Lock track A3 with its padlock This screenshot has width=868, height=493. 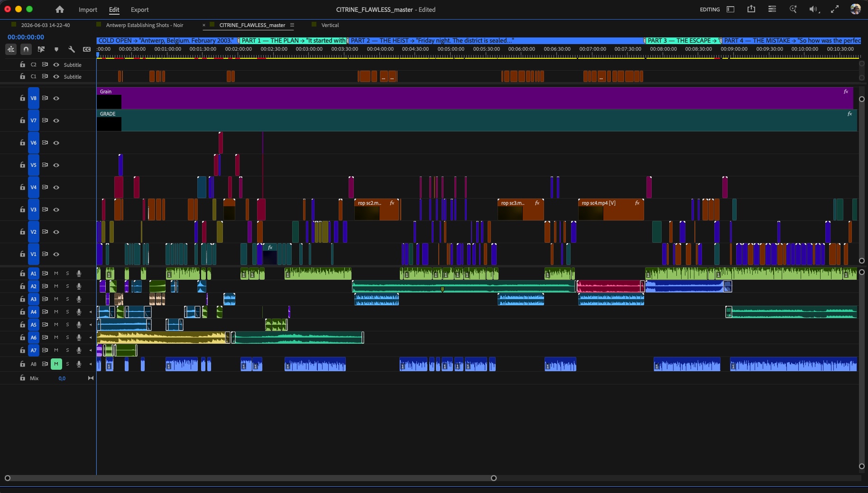tap(22, 299)
